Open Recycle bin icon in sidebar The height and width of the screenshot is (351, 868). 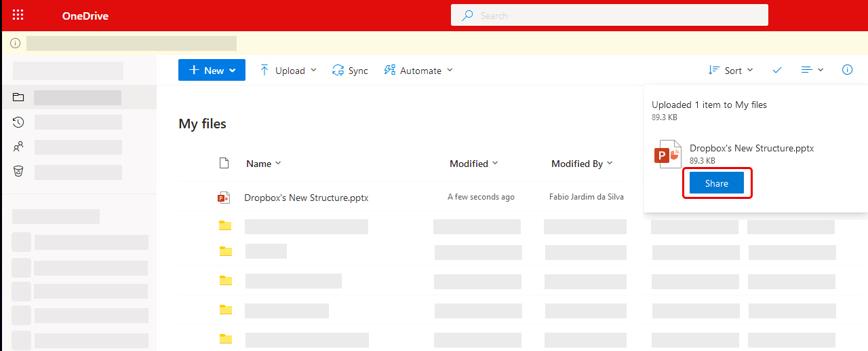(x=18, y=171)
